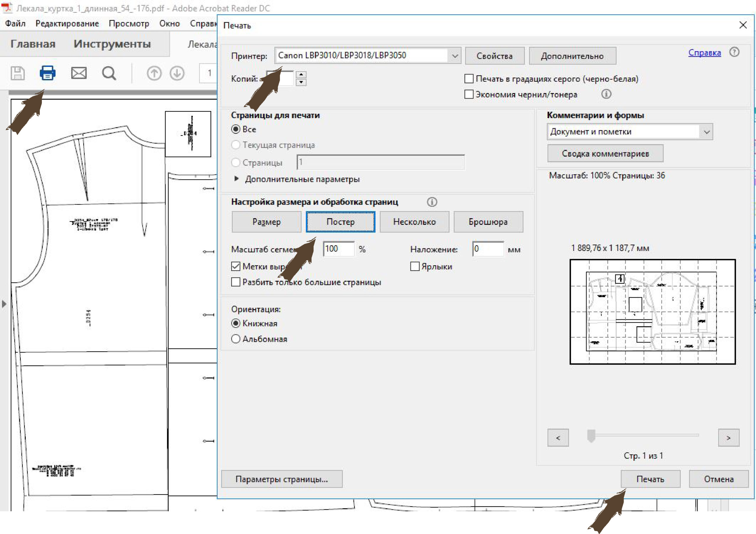Decrease copies with the down stepper arrow

tap(301, 82)
